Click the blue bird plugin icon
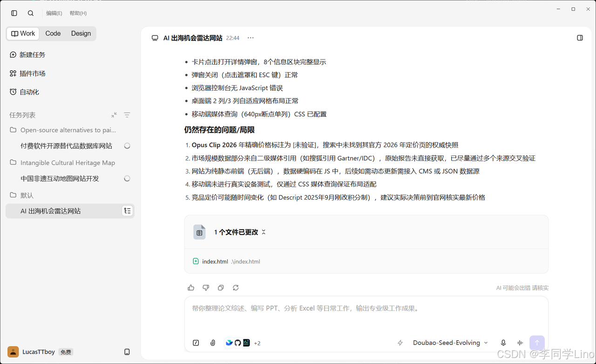Viewport: 596px width, 364px height. click(229, 343)
